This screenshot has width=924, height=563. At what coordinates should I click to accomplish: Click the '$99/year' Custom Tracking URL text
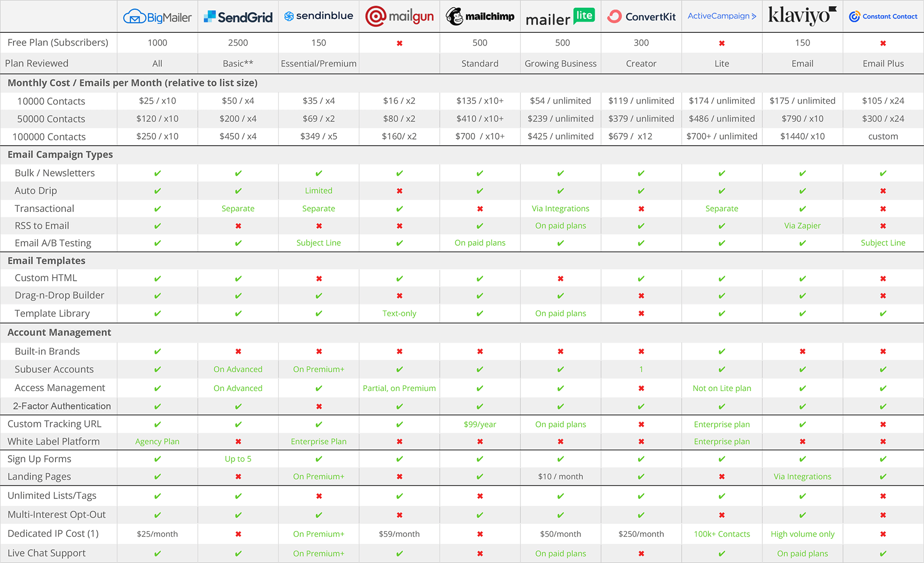(x=479, y=424)
